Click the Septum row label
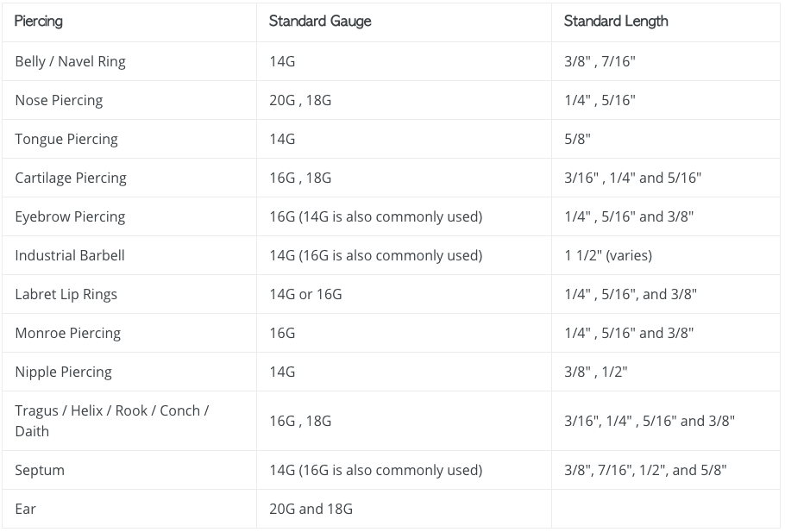785x532 pixels. [40, 470]
